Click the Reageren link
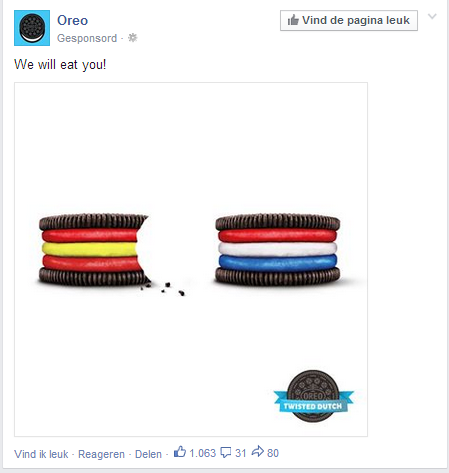The image size is (449, 473). click(101, 454)
